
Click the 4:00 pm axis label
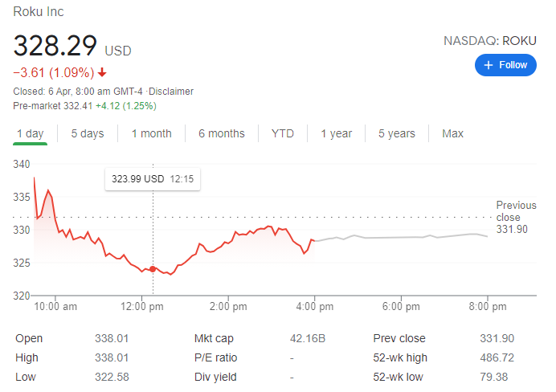[x=315, y=307]
